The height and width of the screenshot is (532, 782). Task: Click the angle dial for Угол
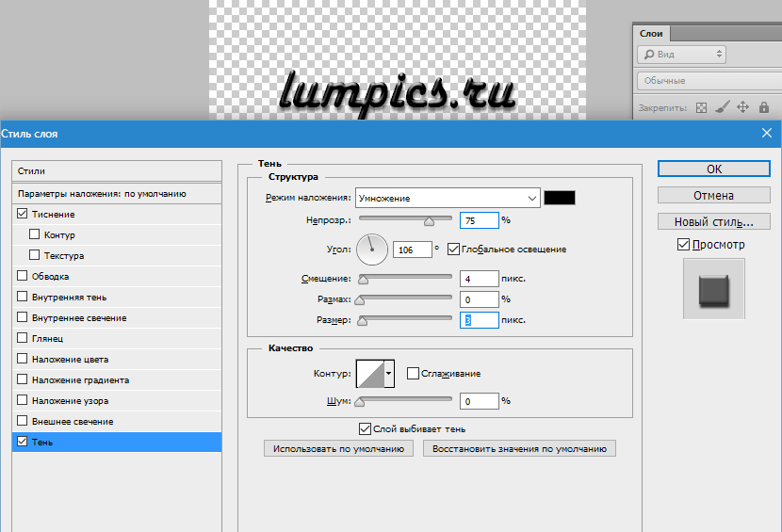point(372,250)
